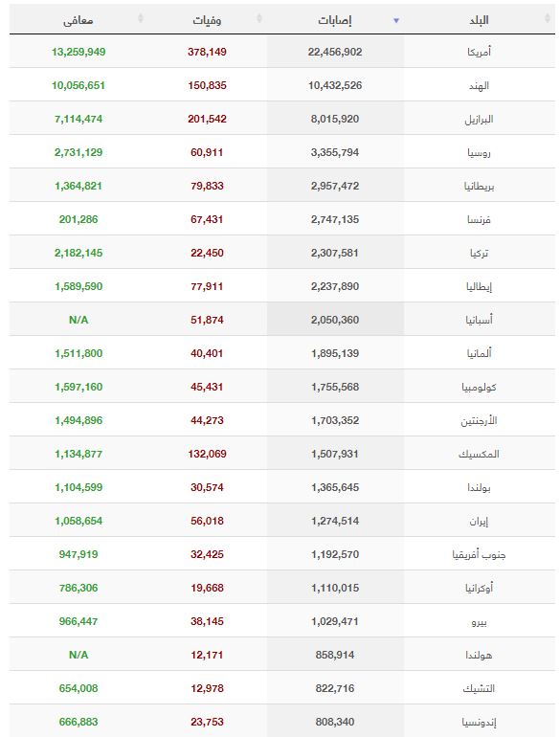
Task: Click the sort arrow beside إصابات header
Action: coord(396,20)
